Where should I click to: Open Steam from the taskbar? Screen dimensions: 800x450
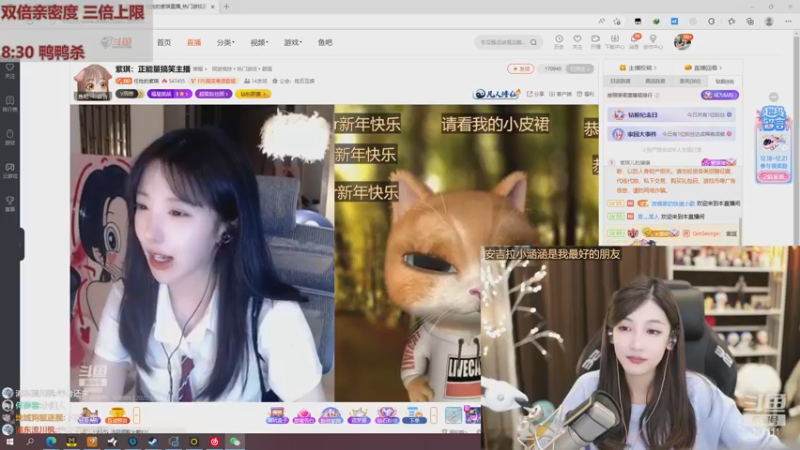pos(153,442)
